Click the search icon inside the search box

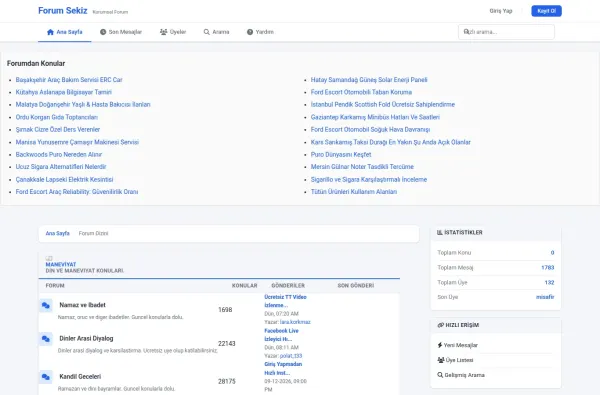click(466, 31)
